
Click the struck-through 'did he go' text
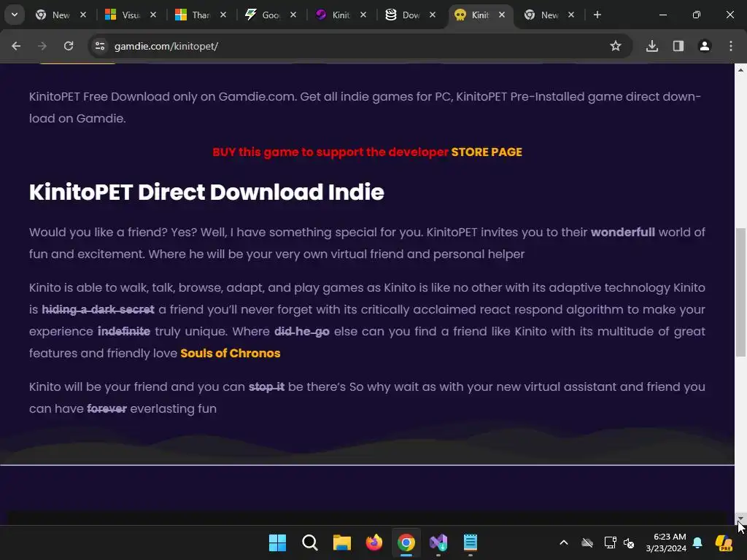[x=302, y=332]
